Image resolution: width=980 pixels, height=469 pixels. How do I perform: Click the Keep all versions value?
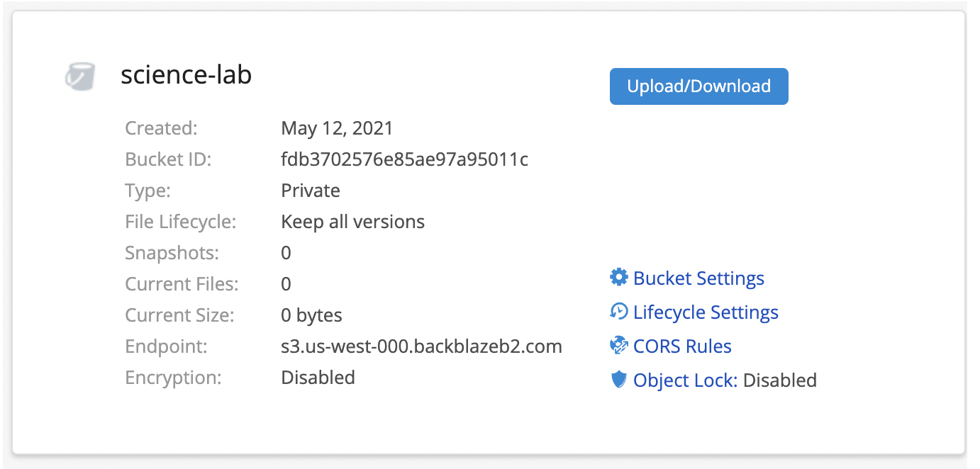pos(352,222)
